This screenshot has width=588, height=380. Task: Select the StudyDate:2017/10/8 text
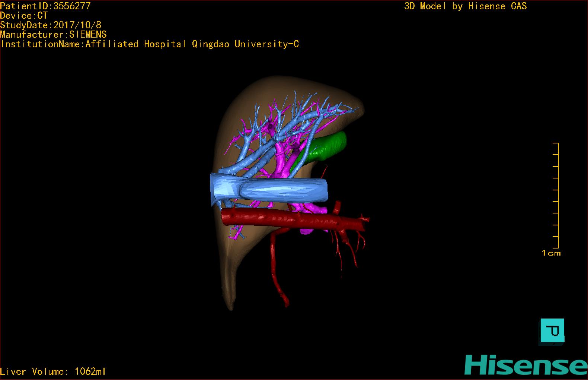click(51, 25)
